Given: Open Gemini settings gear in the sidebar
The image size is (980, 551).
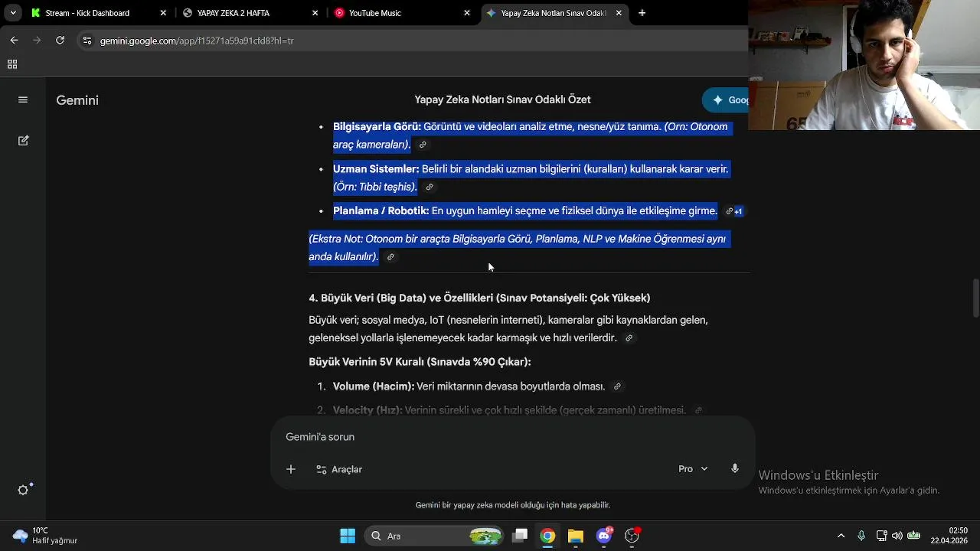Looking at the screenshot, I should point(24,490).
